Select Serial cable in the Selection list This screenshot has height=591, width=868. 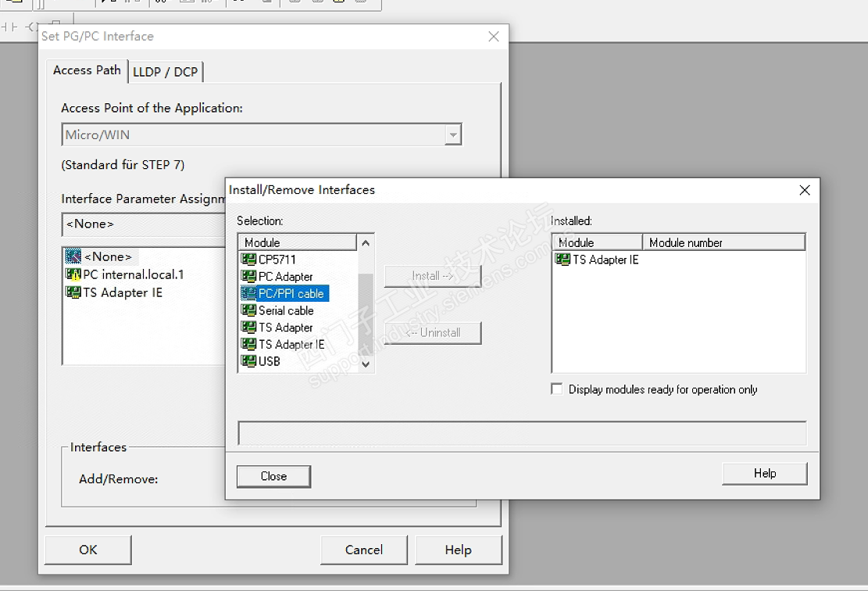coord(286,310)
